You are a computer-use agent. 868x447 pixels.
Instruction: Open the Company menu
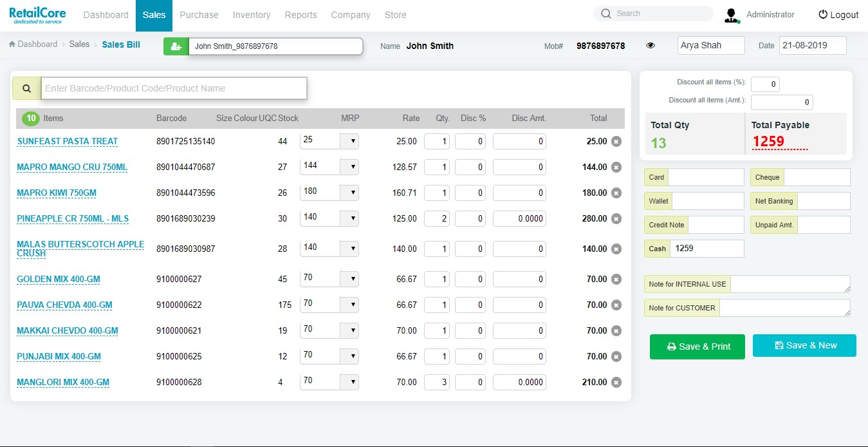point(351,15)
